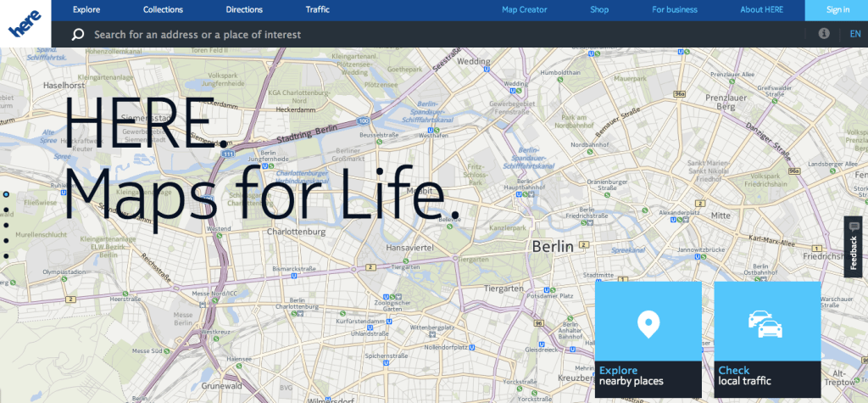Open the Explore menu item

pos(86,9)
